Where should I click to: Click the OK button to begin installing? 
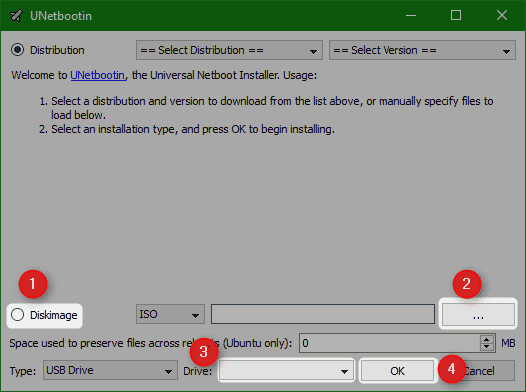398,371
